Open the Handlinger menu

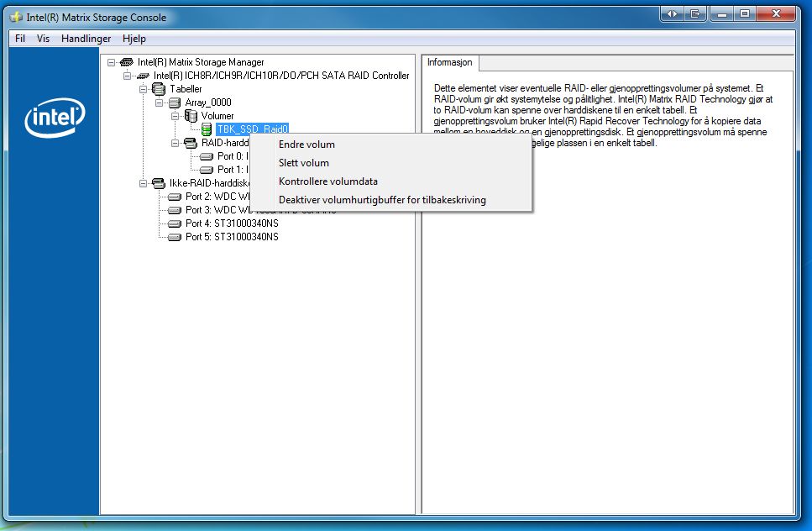pos(86,39)
